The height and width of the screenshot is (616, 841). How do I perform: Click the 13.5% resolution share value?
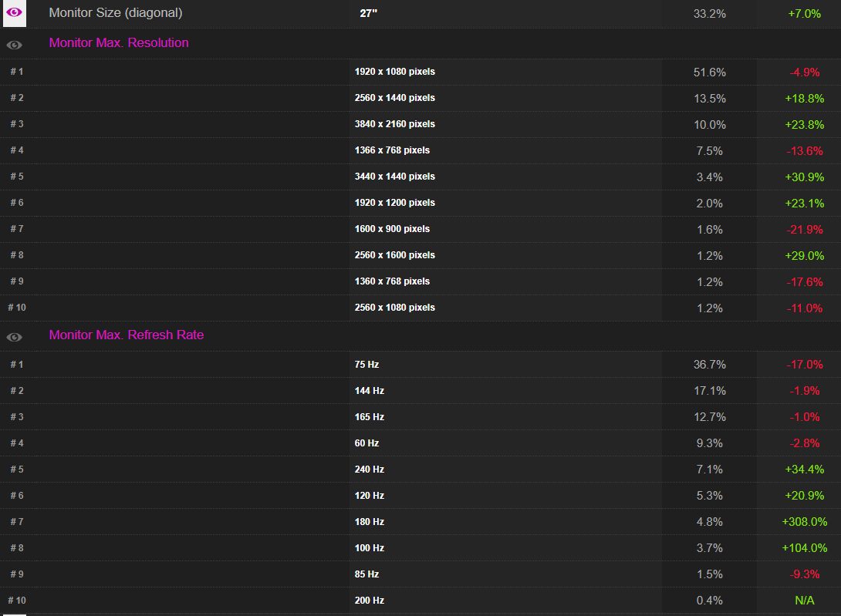point(709,99)
